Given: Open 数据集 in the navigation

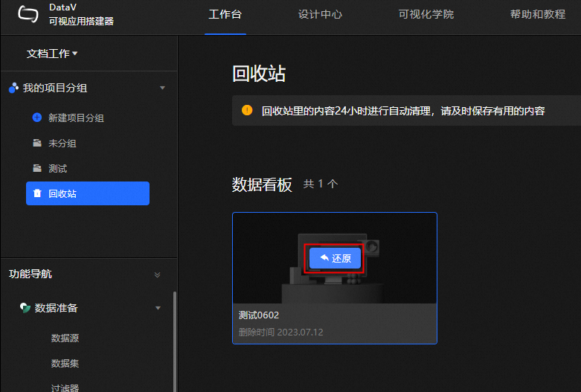Looking at the screenshot, I should pos(65,363).
